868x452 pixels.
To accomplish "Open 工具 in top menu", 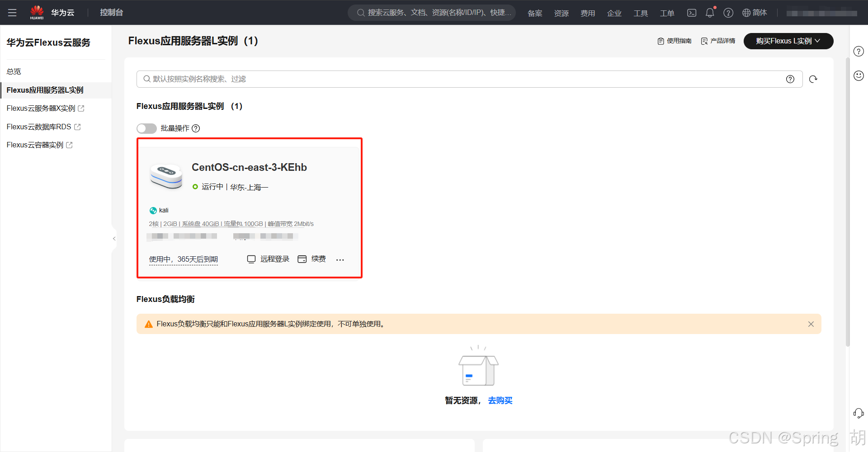I will point(641,13).
